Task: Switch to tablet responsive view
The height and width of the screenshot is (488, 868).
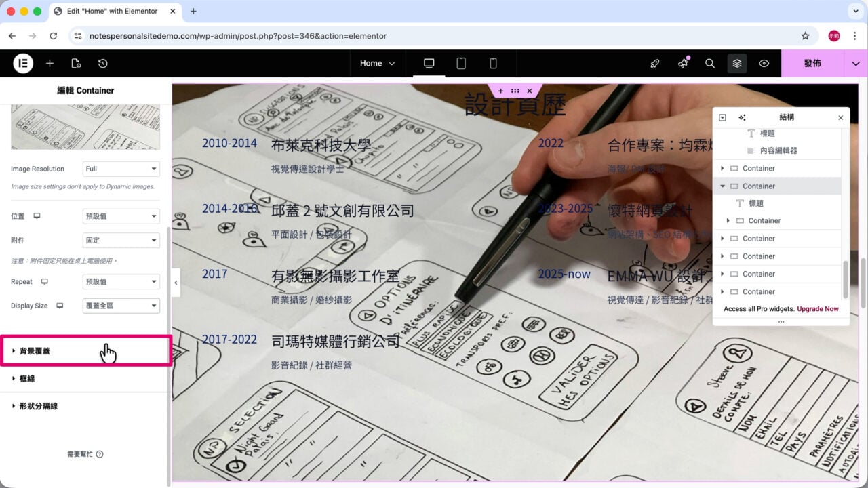Action: (x=461, y=63)
